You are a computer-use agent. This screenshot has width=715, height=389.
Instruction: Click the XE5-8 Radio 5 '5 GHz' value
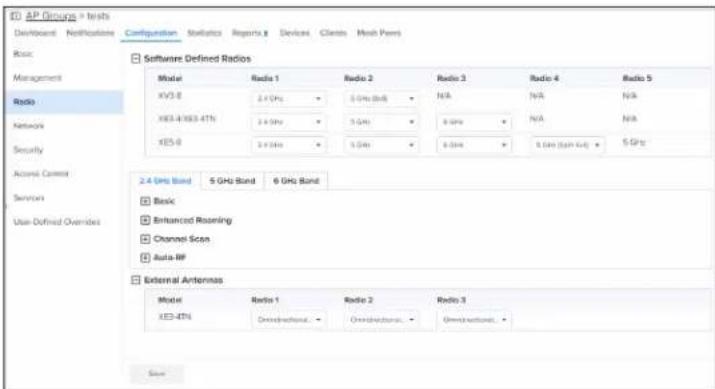click(634, 142)
